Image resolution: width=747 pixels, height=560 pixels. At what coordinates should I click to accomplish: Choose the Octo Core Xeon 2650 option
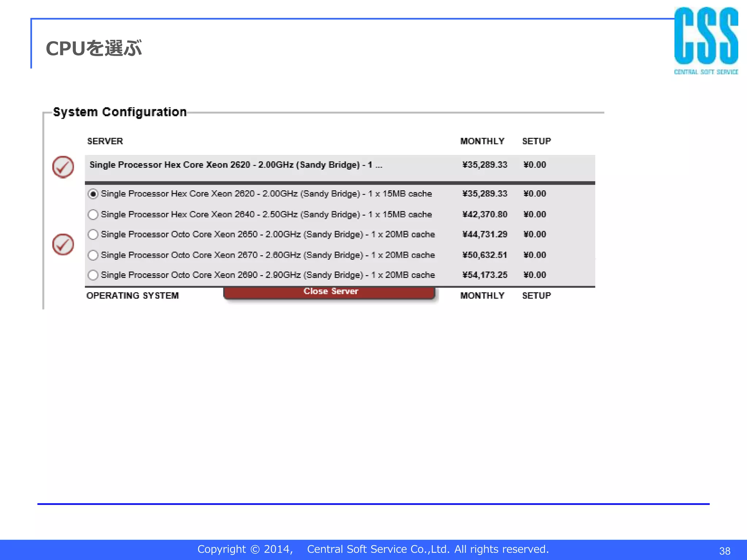point(93,234)
